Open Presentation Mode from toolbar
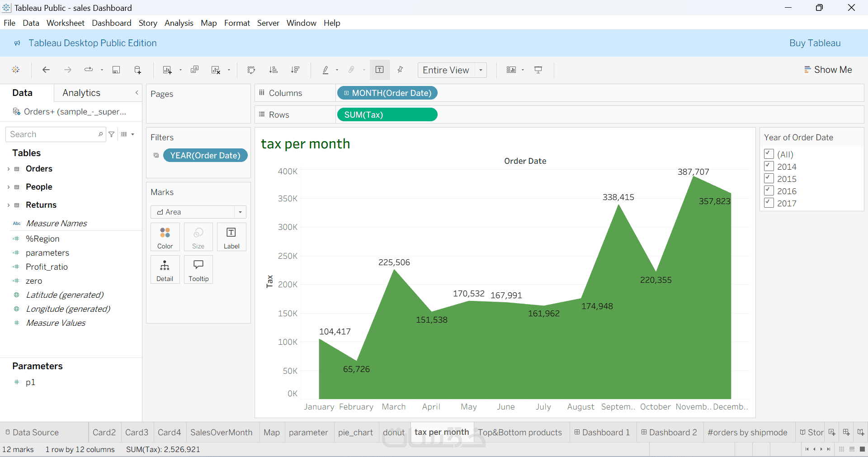Image resolution: width=868 pixels, height=457 pixels. pyautogui.click(x=538, y=70)
